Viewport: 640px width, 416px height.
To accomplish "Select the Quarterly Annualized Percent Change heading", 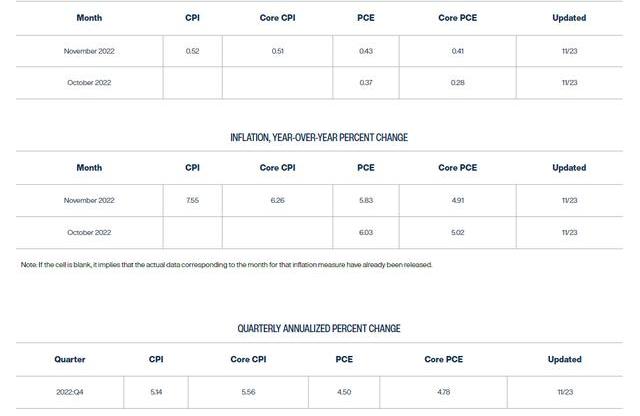I will [319, 328].
